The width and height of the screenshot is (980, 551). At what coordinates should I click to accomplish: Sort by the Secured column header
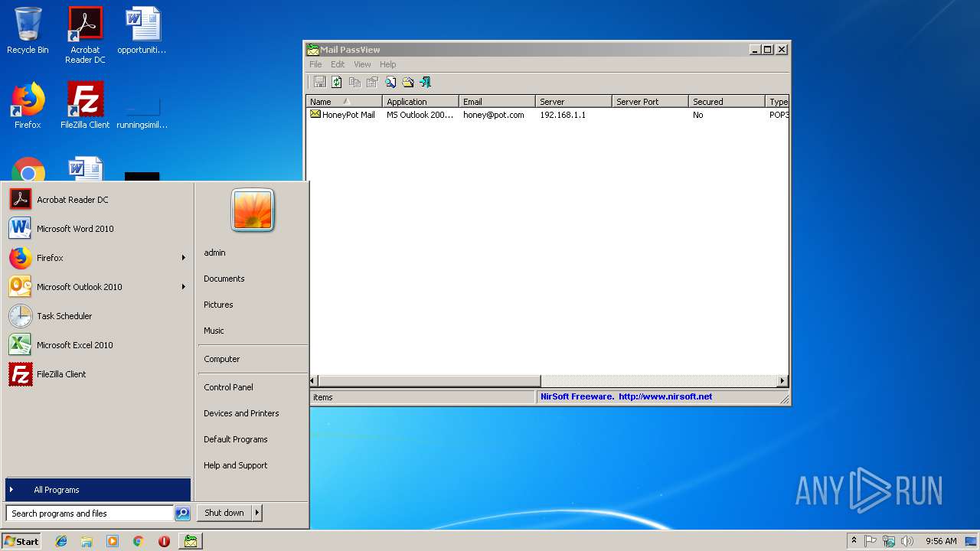click(727, 101)
